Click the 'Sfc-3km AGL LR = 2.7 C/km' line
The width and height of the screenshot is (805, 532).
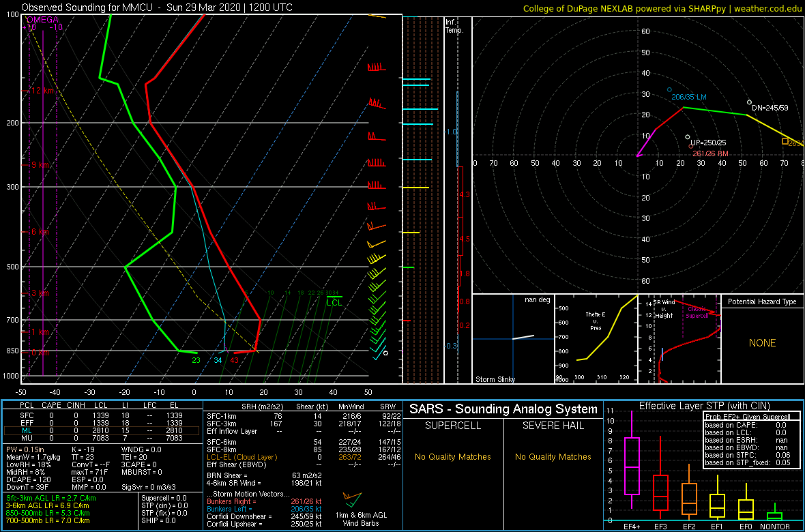(x=51, y=499)
